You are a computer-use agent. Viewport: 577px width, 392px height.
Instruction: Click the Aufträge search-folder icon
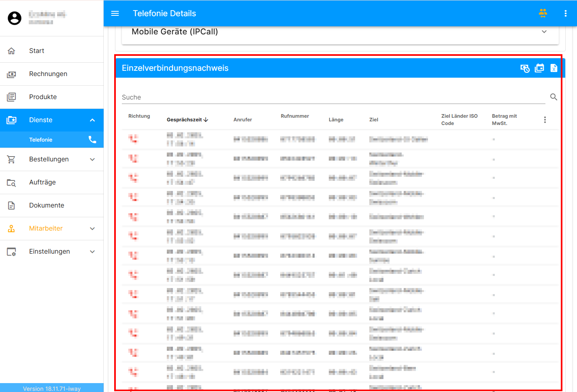coord(11,182)
